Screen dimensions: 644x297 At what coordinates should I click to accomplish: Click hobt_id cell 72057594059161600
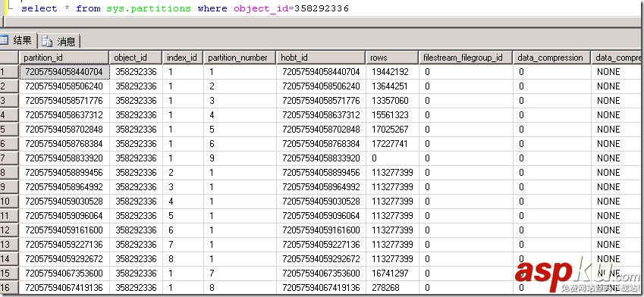[x=321, y=230]
